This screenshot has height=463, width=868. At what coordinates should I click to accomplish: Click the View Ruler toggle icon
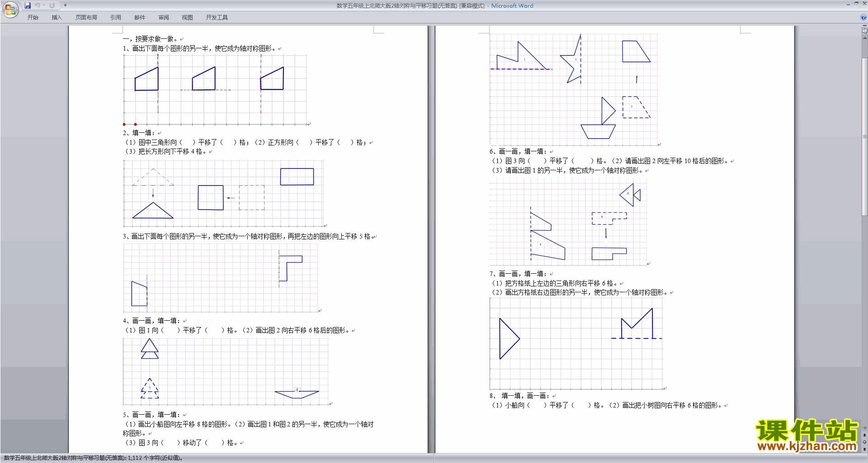(865, 31)
